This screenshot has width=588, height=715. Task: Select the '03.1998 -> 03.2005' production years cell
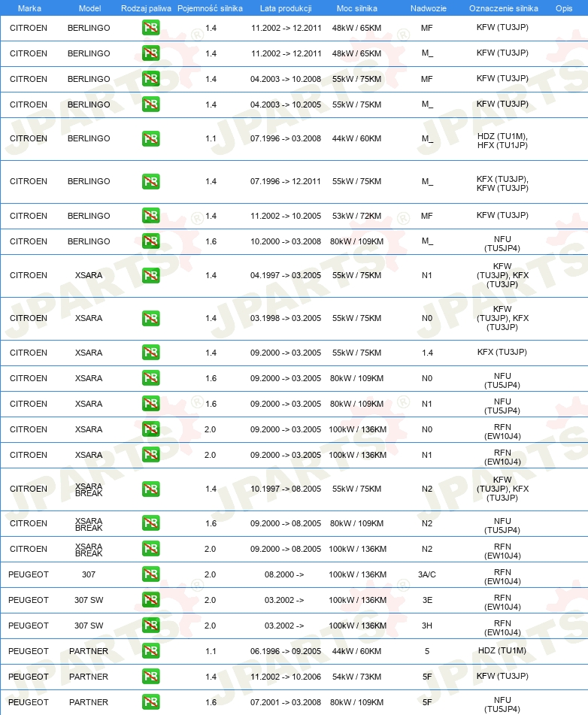[x=286, y=318]
